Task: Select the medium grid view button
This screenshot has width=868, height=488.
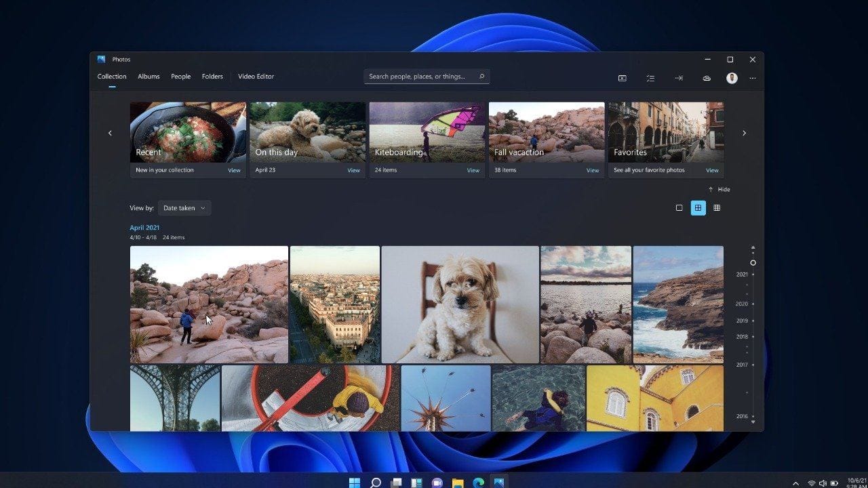Action: tap(698, 208)
